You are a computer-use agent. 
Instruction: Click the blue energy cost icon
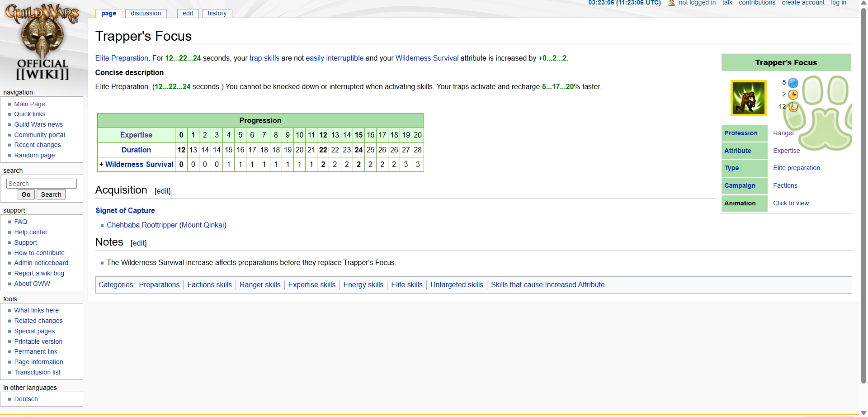click(793, 83)
